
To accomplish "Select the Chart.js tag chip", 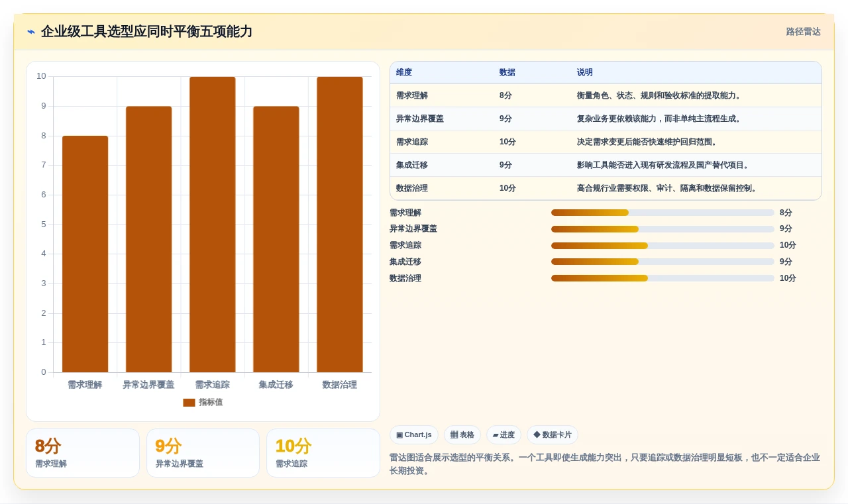I will (414, 435).
